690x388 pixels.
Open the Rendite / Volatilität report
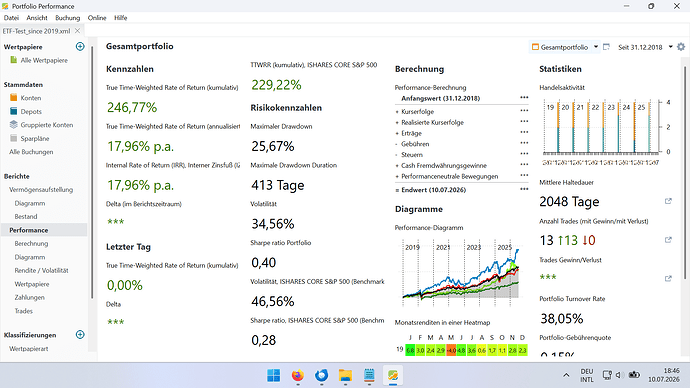tap(41, 271)
